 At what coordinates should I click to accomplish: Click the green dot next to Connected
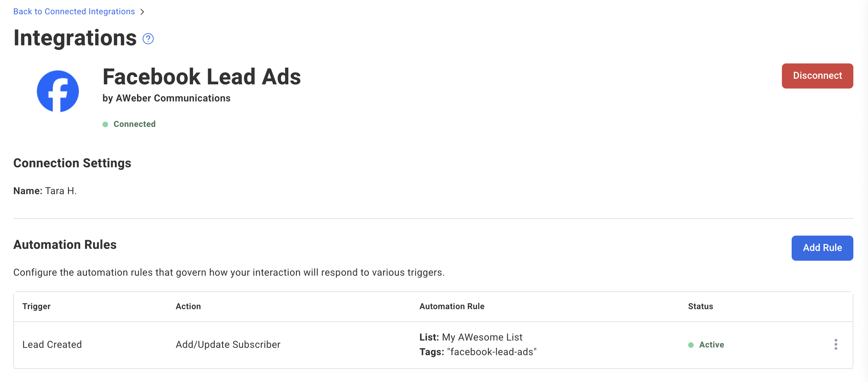point(105,124)
